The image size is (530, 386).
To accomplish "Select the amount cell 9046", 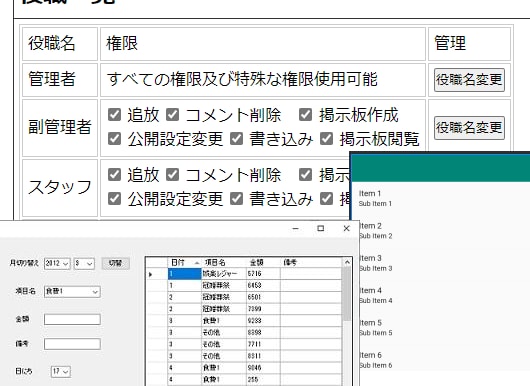I will 263,368.
